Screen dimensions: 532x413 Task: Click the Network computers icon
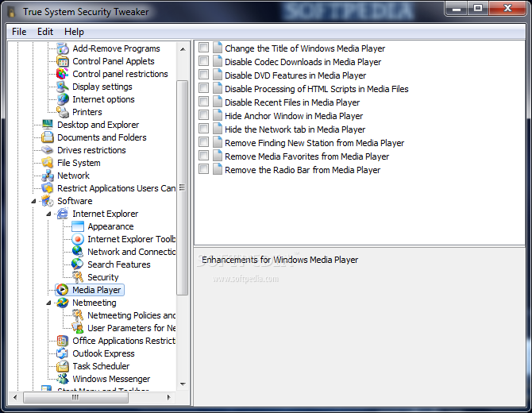click(48, 176)
